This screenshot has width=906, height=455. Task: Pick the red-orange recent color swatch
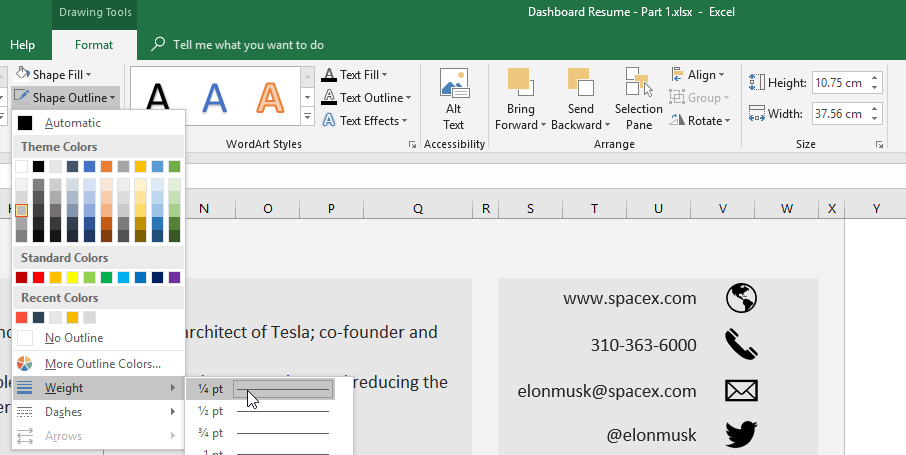point(21,317)
